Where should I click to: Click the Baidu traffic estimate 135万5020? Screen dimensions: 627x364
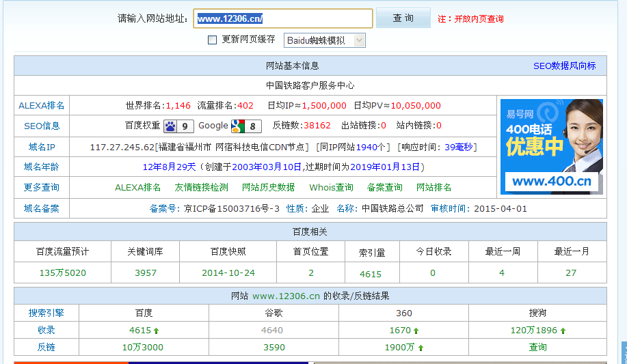(63, 273)
